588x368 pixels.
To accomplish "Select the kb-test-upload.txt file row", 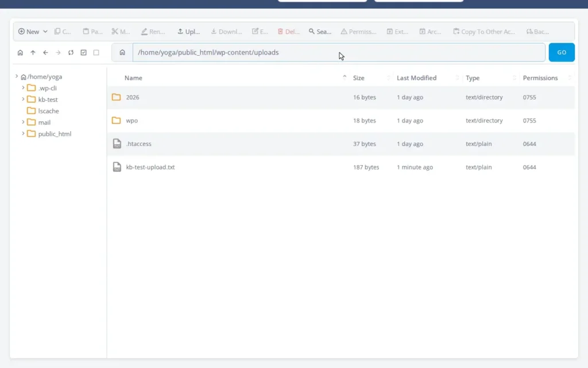I will tap(341, 167).
